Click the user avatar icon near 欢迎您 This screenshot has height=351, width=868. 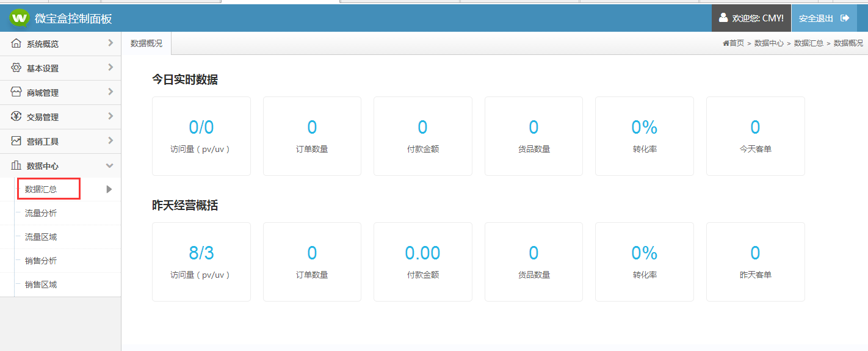(x=723, y=18)
